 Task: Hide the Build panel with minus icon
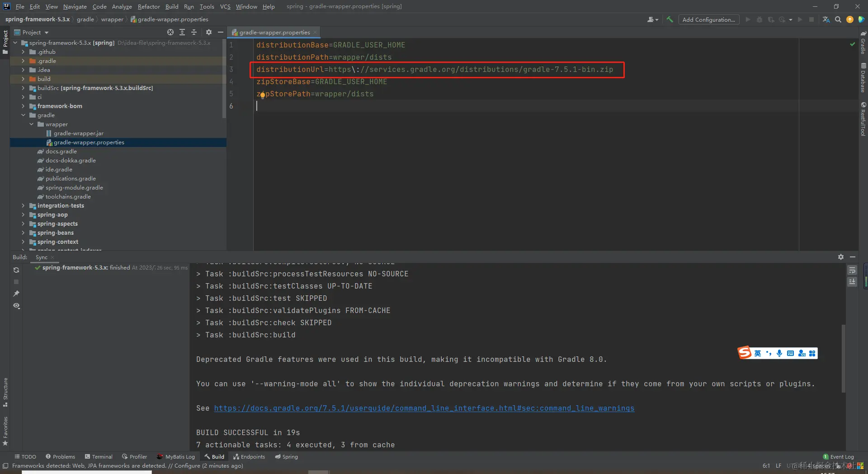coord(853,257)
